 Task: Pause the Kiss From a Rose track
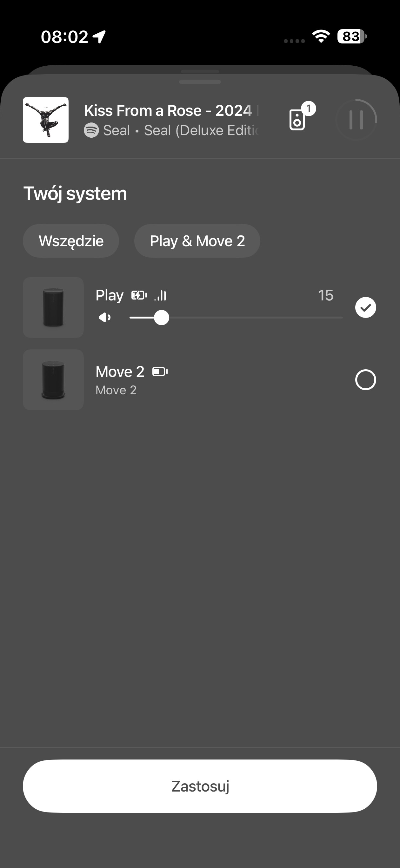[x=356, y=120]
